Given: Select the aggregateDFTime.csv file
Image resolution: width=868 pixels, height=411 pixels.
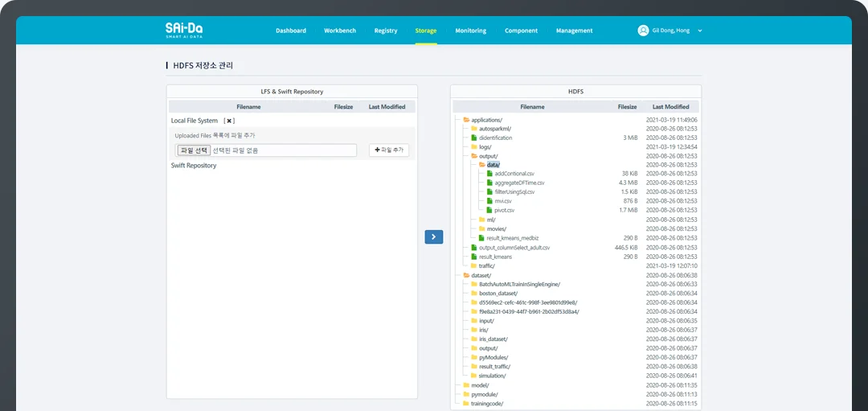Looking at the screenshot, I should 519,183.
